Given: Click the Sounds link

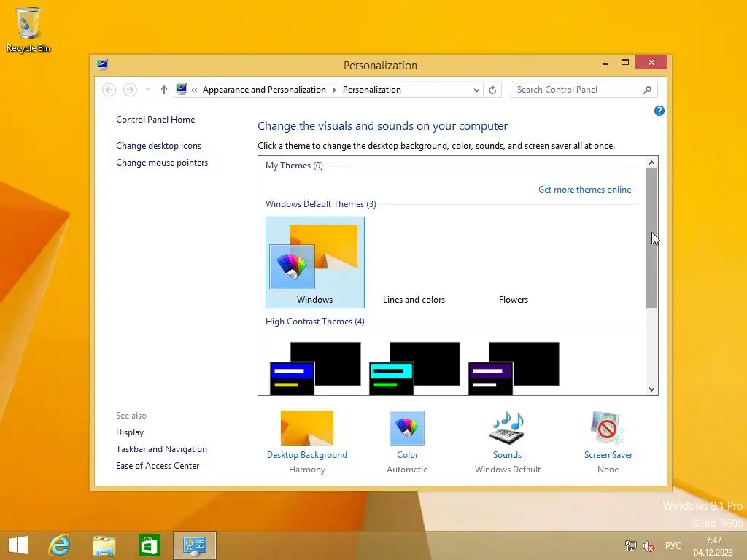Looking at the screenshot, I should tap(508, 455).
